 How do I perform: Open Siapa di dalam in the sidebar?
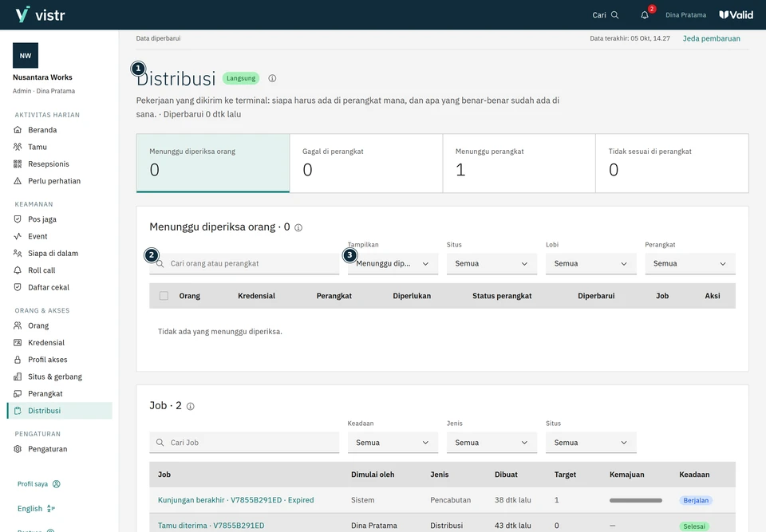[x=60, y=254]
